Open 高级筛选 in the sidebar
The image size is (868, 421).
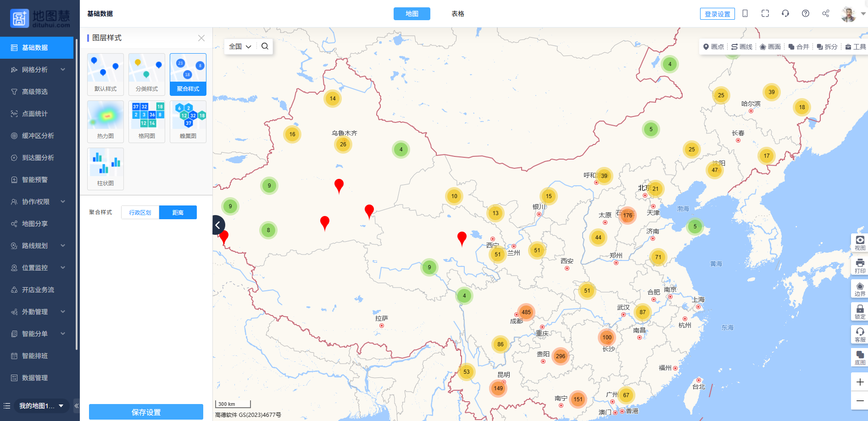pos(35,92)
